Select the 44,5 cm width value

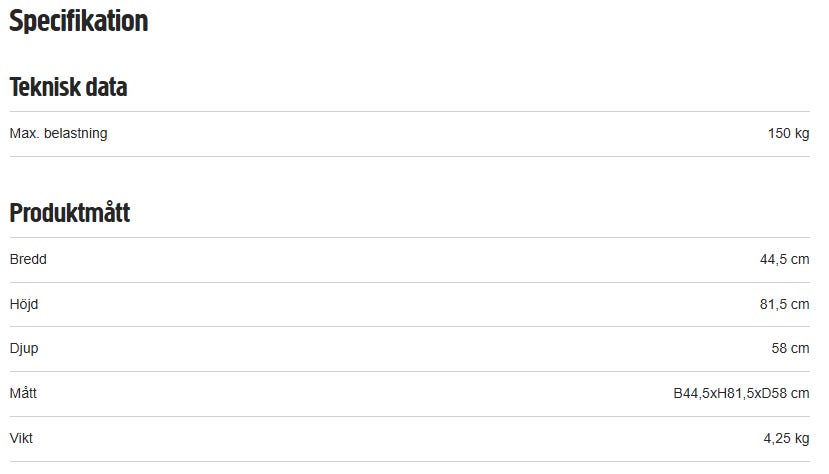(x=784, y=260)
